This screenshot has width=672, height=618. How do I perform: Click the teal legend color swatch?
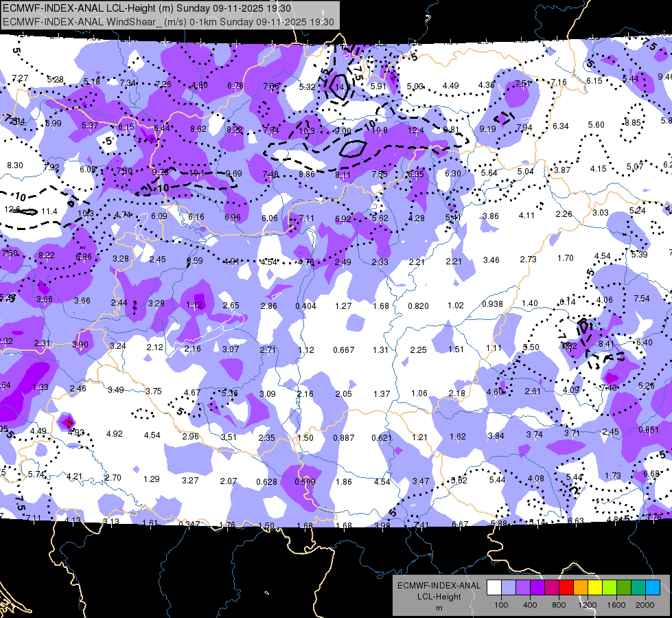638,588
